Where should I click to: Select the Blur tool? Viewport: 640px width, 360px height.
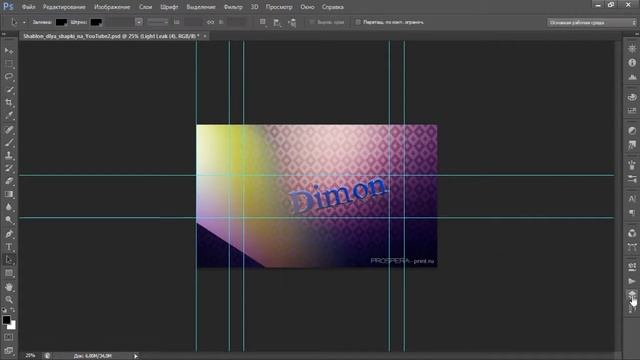9,207
